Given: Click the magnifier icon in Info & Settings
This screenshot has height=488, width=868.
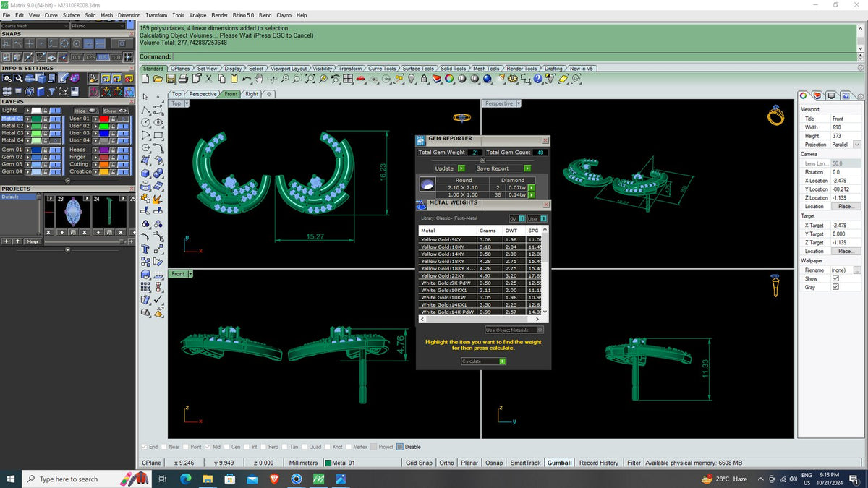Looking at the screenshot, I should [x=19, y=78].
